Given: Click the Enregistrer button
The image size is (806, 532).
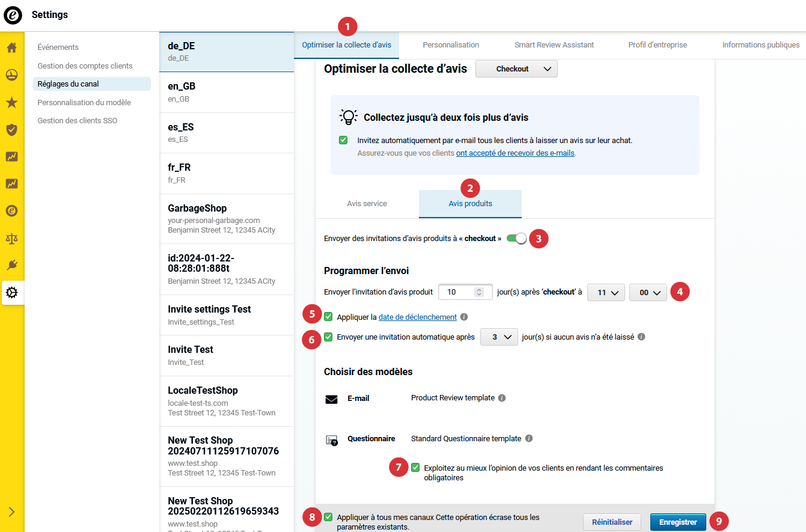Looking at the screenshot, I should click(x=677, y=522).
